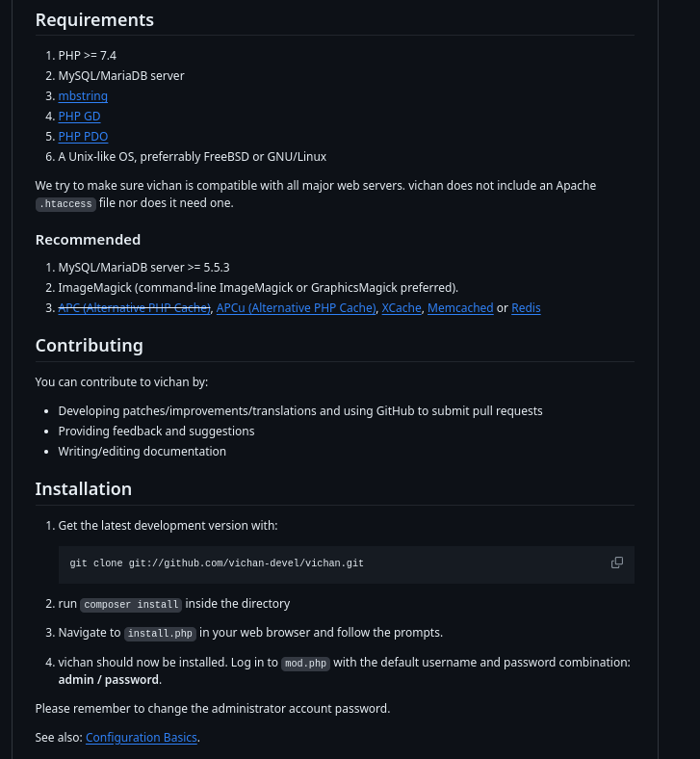Click the Recommended subheading
The width and height of the screenshot is (700, 759).
[88, 240]
